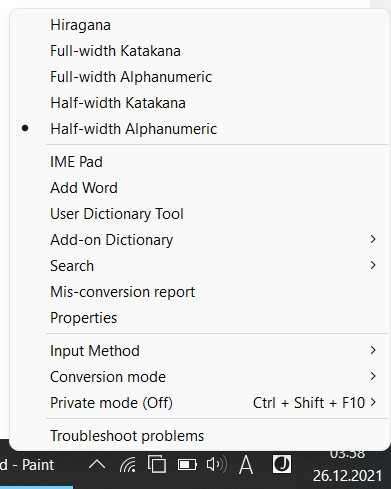
Task: Open the hidden icons tray chevron
Action: point(97,464)
